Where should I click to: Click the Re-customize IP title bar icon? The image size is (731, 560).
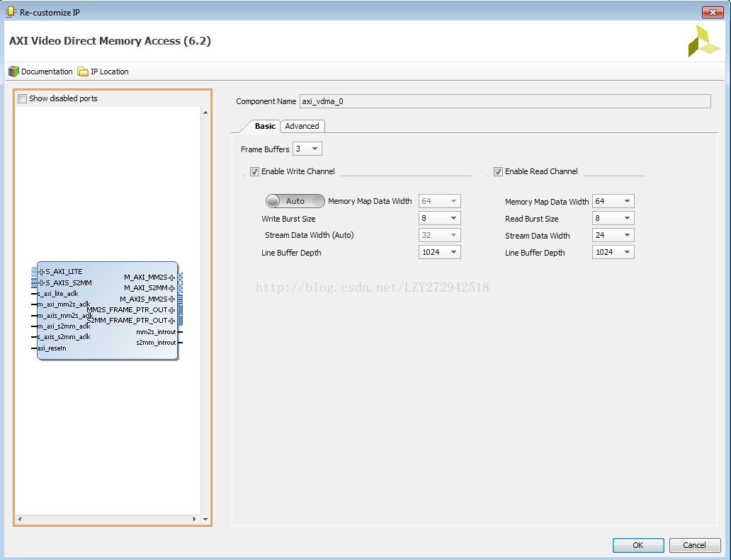click(10, 12)
